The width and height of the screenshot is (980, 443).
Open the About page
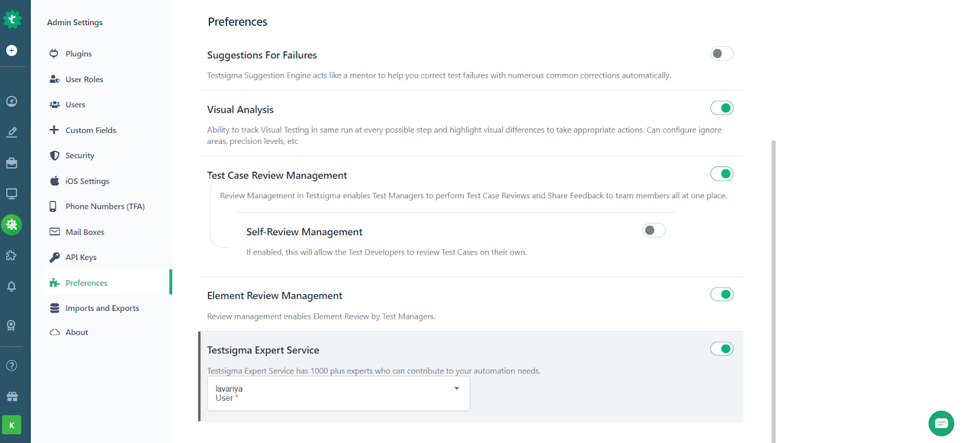click(x=77, y=332)
